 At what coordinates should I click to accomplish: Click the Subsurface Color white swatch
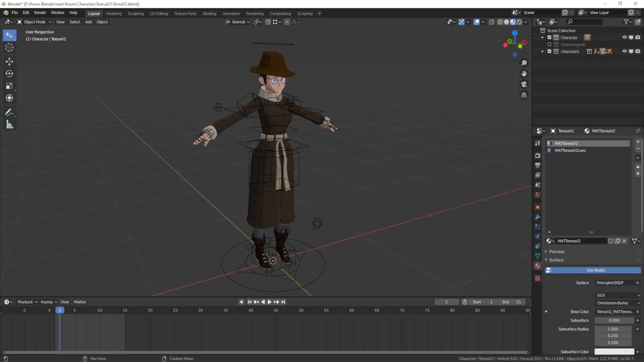point(614,352)
